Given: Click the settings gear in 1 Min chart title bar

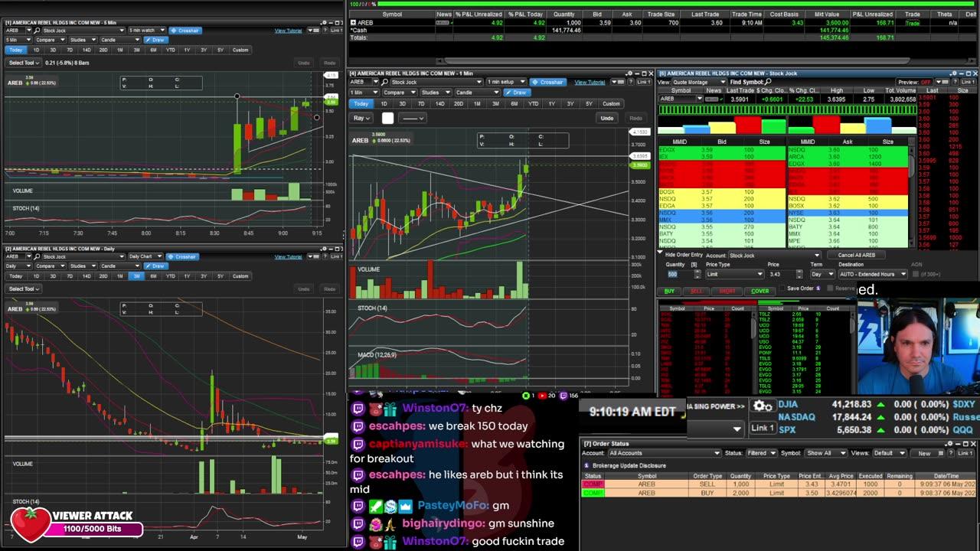Looking at the screenshot, I should (x=629, y=73).
